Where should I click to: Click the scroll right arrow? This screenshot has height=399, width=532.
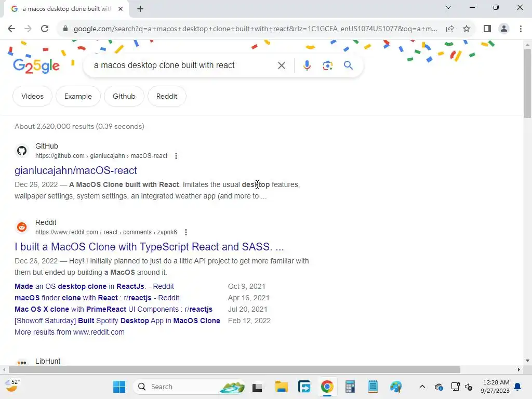click(518, 369)
